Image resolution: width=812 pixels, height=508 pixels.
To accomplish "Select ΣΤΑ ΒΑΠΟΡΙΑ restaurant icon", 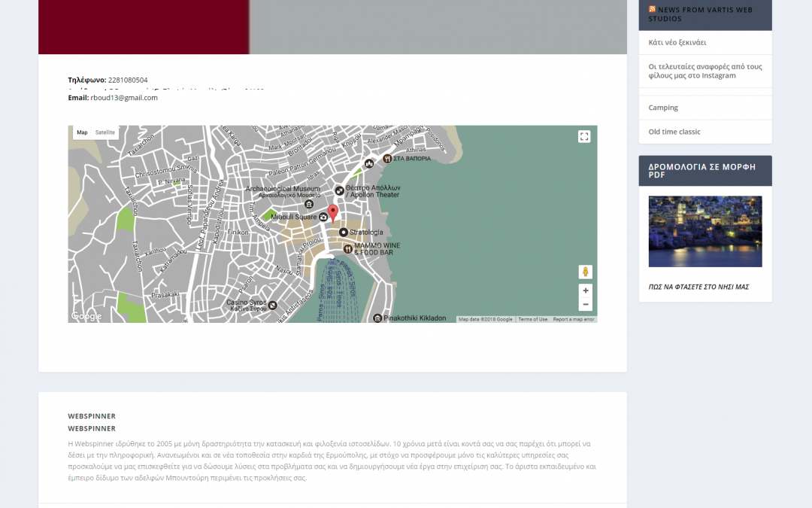I will (x=387, y=159).
